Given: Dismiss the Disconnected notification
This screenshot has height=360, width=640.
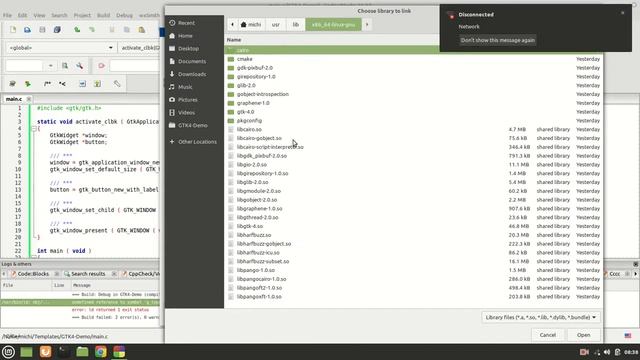Looking at the screenshot, I should 622,13.
